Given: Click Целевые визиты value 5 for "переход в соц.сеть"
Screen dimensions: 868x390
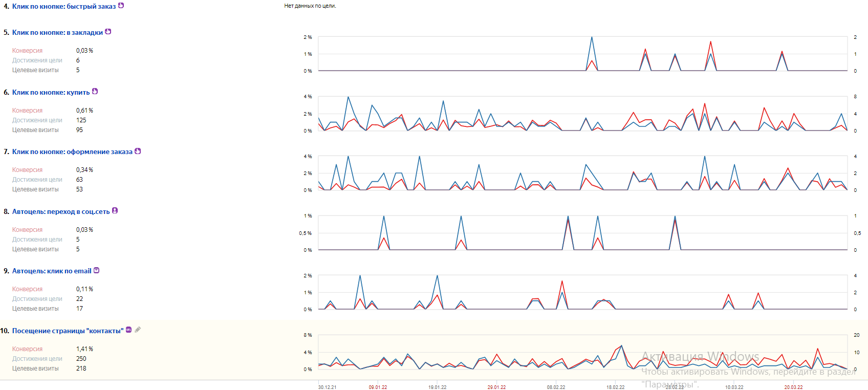Looking at the screenshot, I should 78,249.
